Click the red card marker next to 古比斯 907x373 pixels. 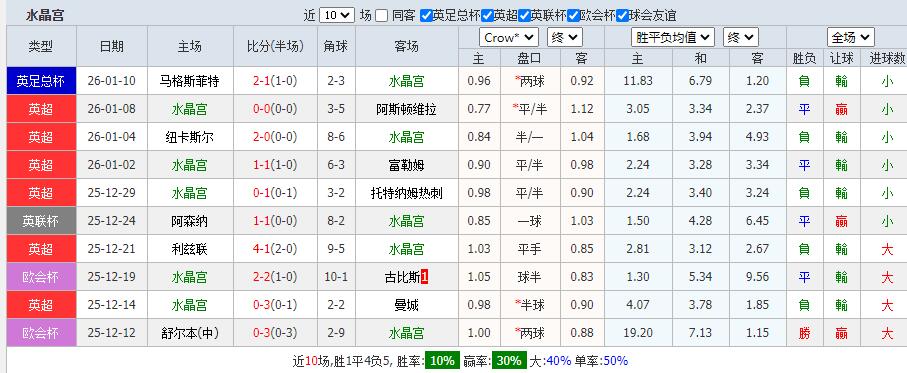point(425,277)
